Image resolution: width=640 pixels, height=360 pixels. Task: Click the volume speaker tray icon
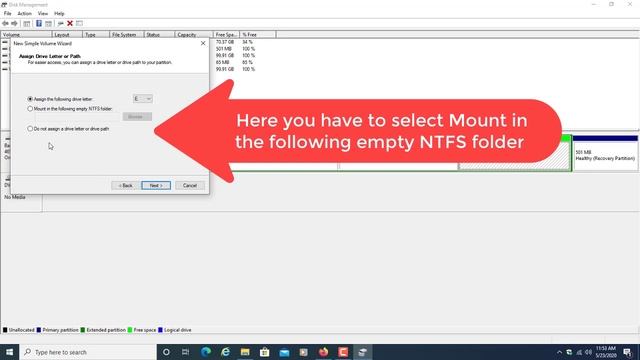coord(588,352)
